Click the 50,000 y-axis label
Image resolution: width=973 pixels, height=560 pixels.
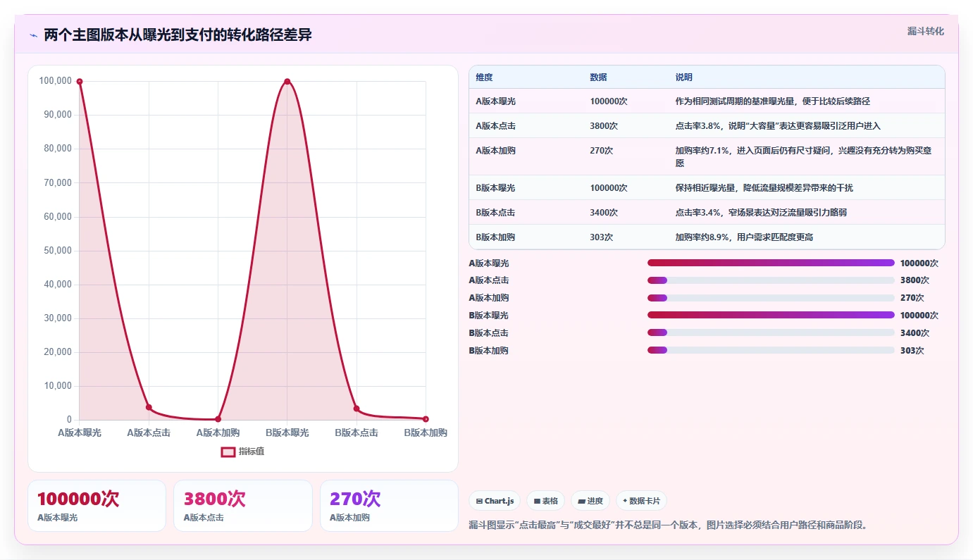pyautogui.click(x=58, y=251)
